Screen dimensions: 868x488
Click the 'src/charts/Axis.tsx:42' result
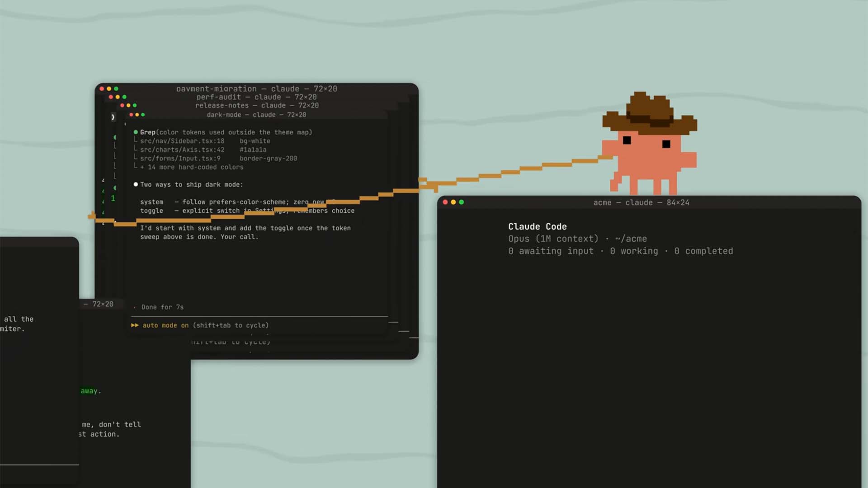pos(182,150)
